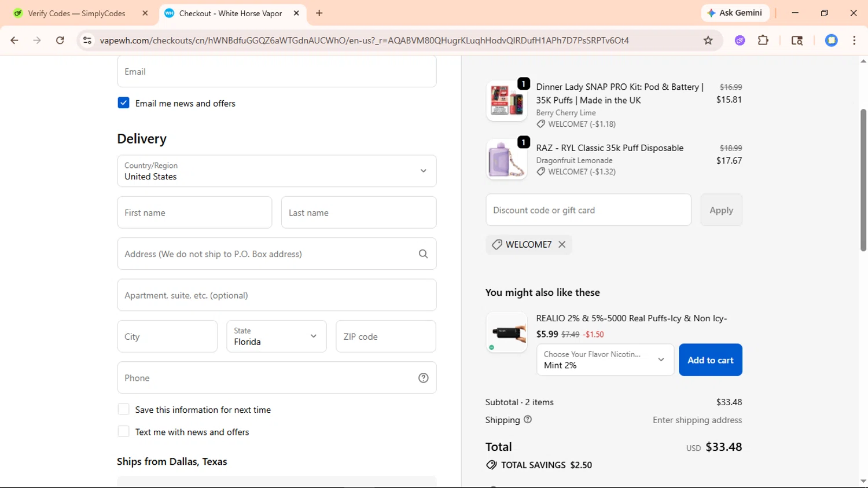This screenshot has width=868, height=488.
Task: Click the ZIP code field
Action: point(386,336)
